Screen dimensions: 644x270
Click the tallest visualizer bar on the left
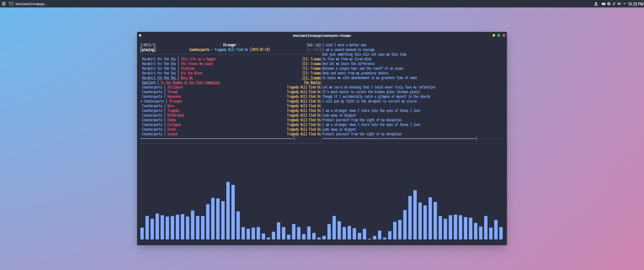pyautogui.click(x=228, y=211)
